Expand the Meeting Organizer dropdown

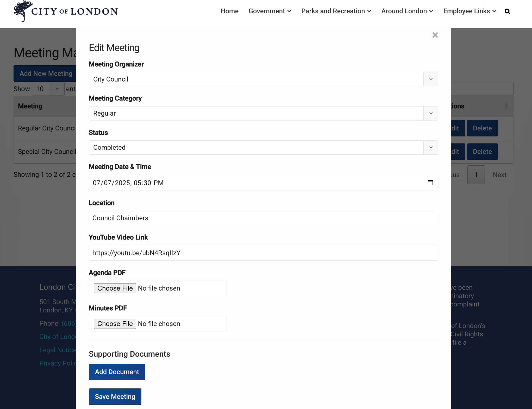click(x=431, y=79)
